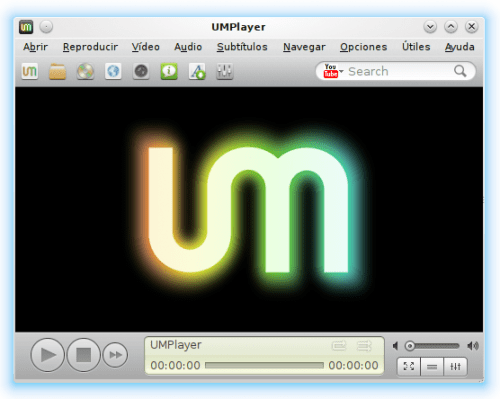
Task: Open the Ayuda menu
Action: pos(460,47)
